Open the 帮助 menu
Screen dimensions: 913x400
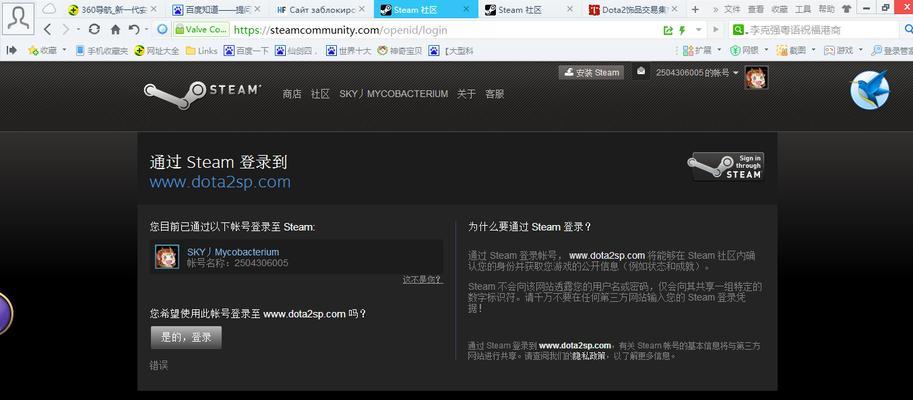(826, 10)
